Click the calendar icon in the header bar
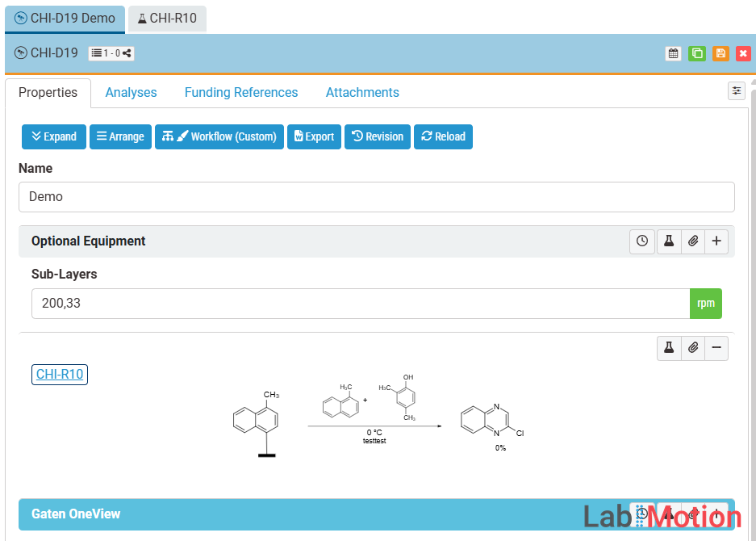Image resolution: width=756 pixels, height=541 pixels. [x=673, y=53]
